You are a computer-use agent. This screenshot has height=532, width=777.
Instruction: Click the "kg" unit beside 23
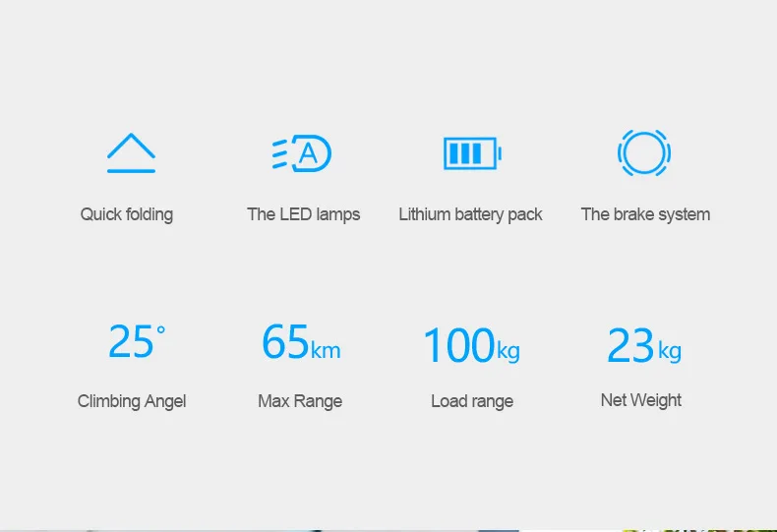[x=670, y=352]
